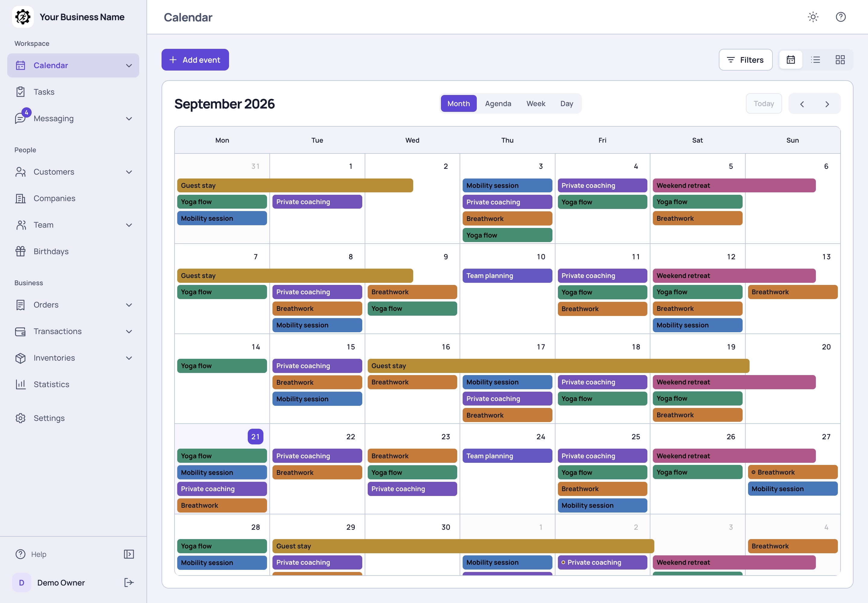Viewport: 868px width, 603px height.
Task: Open Birthdays gift icon item
Action: point(73,251)
